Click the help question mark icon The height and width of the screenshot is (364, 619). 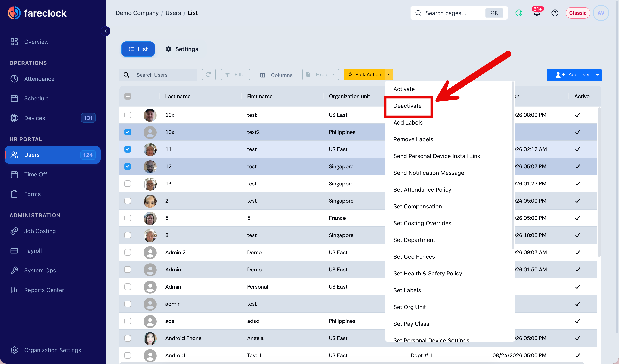click(x=555, y=13)
